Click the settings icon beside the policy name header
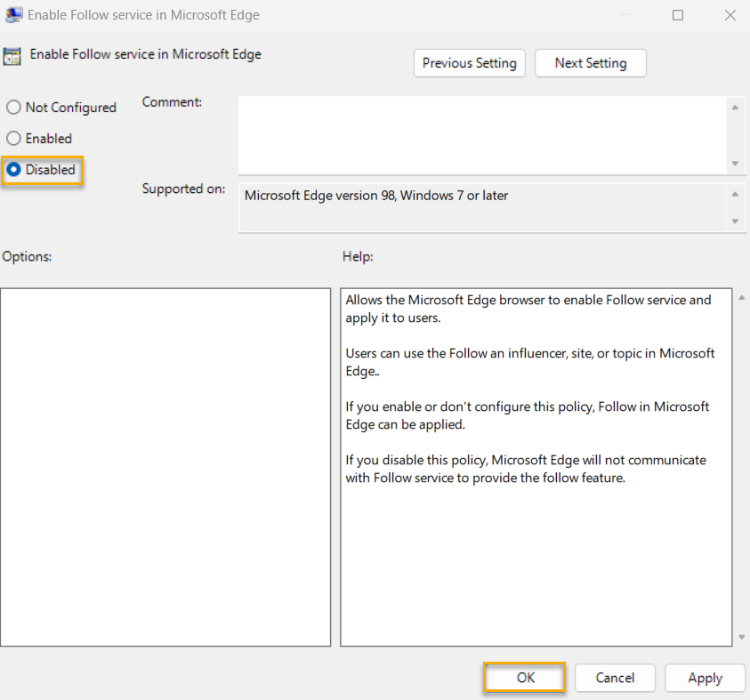Screen dimensions: 750x700 tap(12, 55)
